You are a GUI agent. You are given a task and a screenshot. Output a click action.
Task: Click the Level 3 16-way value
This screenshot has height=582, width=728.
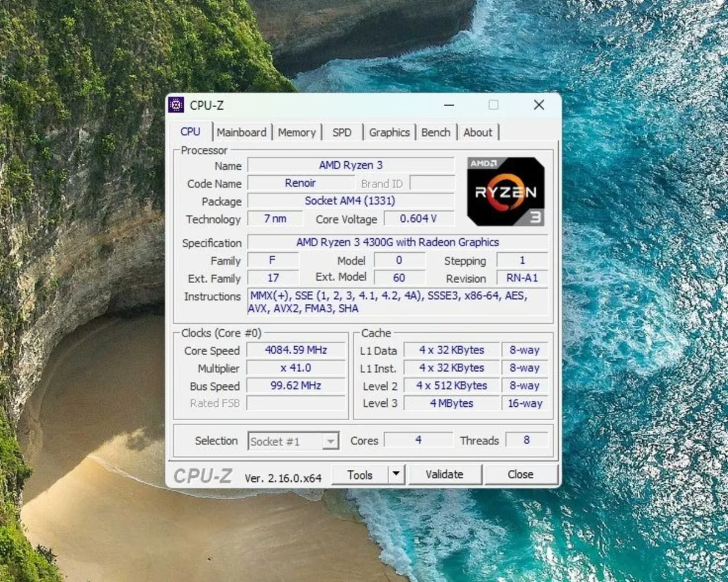click(525, 403)
